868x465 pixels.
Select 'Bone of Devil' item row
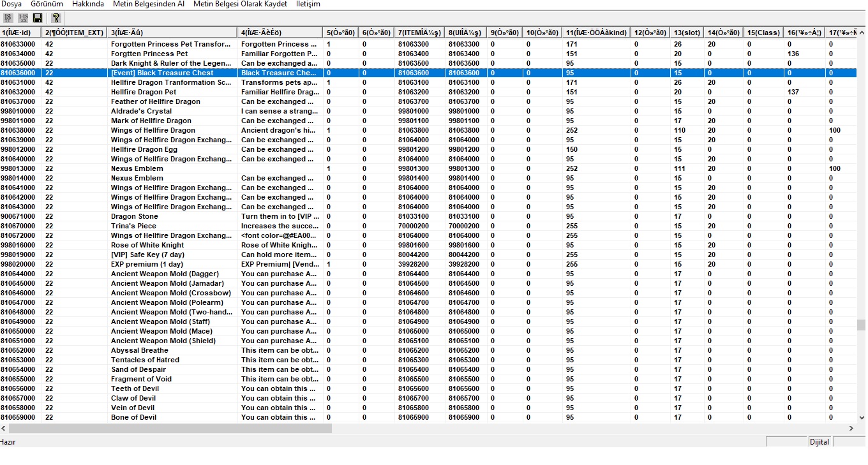(428, 417)
